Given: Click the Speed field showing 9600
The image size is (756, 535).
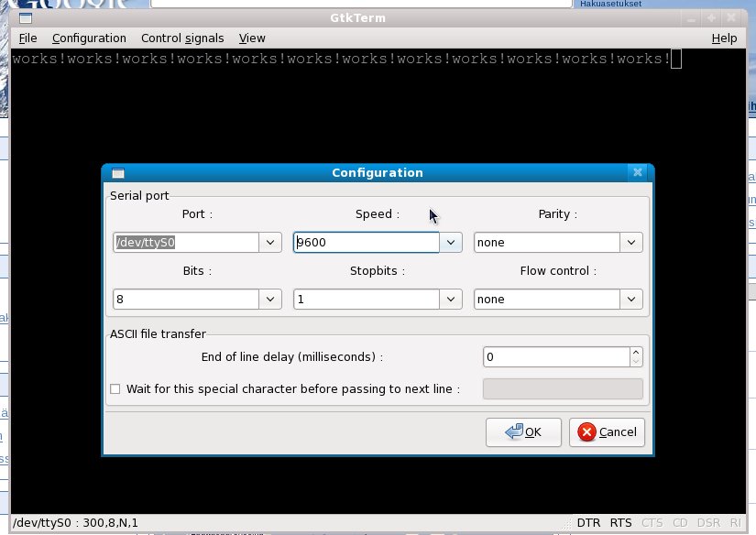Looking at the screenshot, I should tap(367, 243).
